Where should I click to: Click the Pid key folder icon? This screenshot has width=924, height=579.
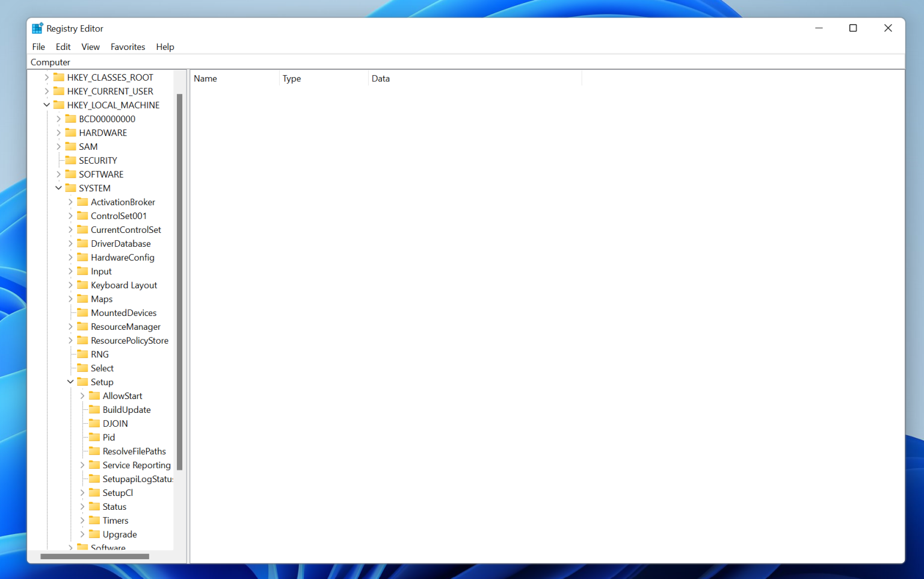pyautogui.click(x=94, y=437)
